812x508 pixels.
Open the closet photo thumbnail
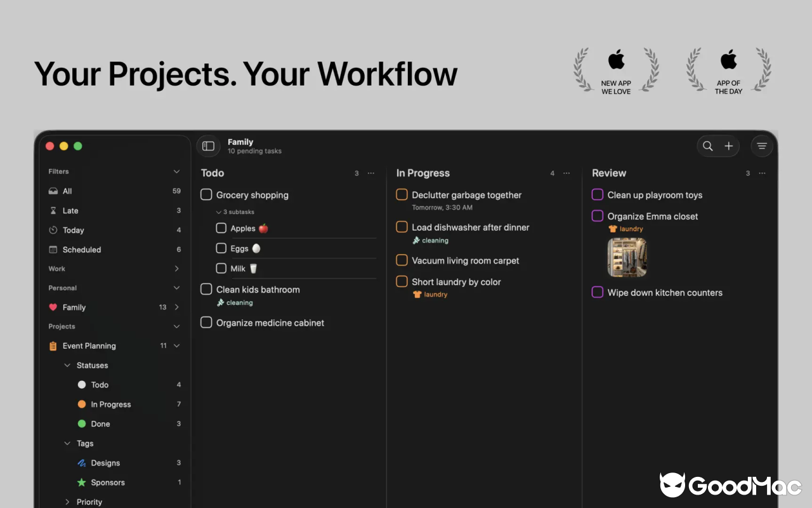pos(627,257)
